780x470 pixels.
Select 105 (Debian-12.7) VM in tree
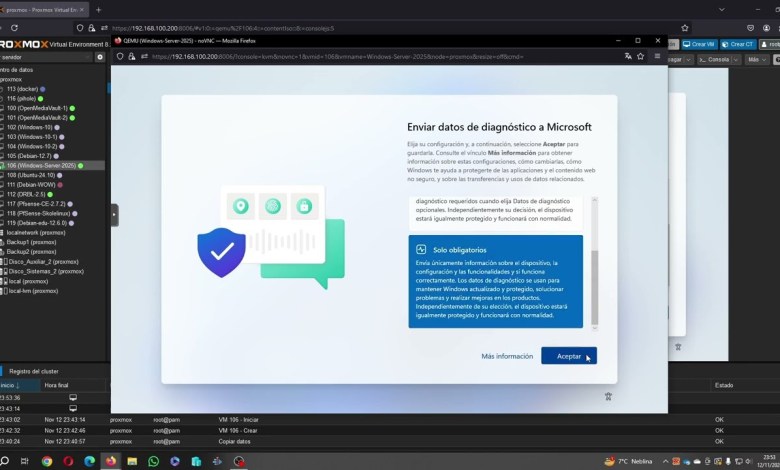click(x=31, y=156)
